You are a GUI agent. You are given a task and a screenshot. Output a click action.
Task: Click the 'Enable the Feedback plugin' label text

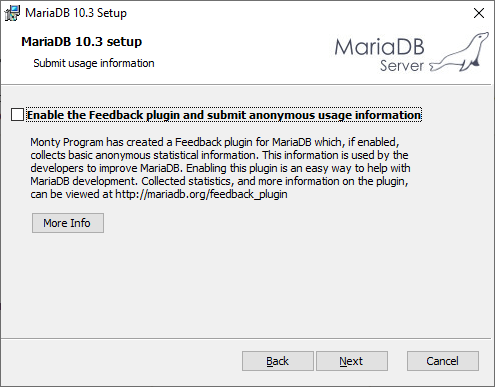click(x=224, y=115)
